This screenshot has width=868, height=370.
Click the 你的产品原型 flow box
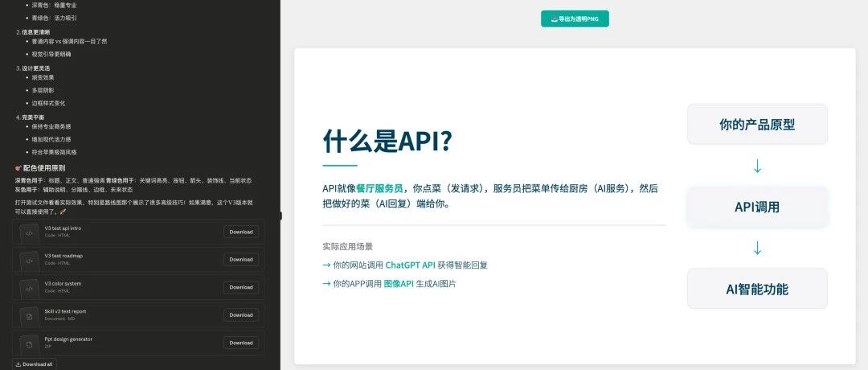click(757, 124)
